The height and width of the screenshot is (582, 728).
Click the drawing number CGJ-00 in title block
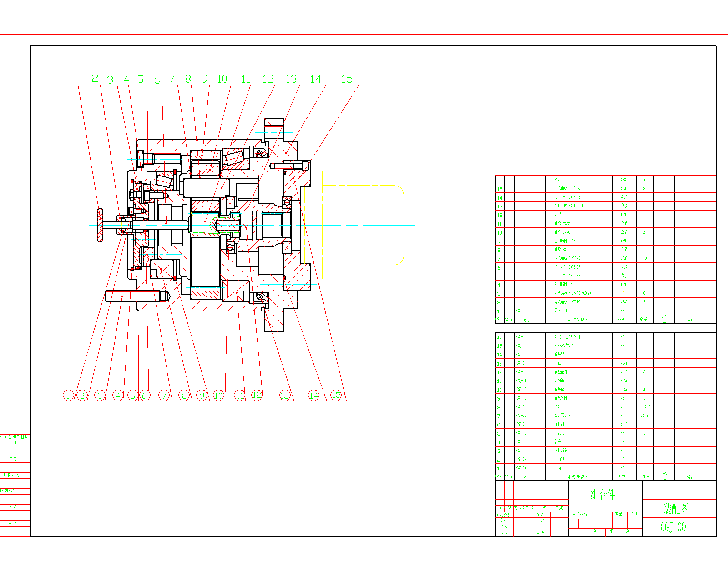tap(673, 527)
